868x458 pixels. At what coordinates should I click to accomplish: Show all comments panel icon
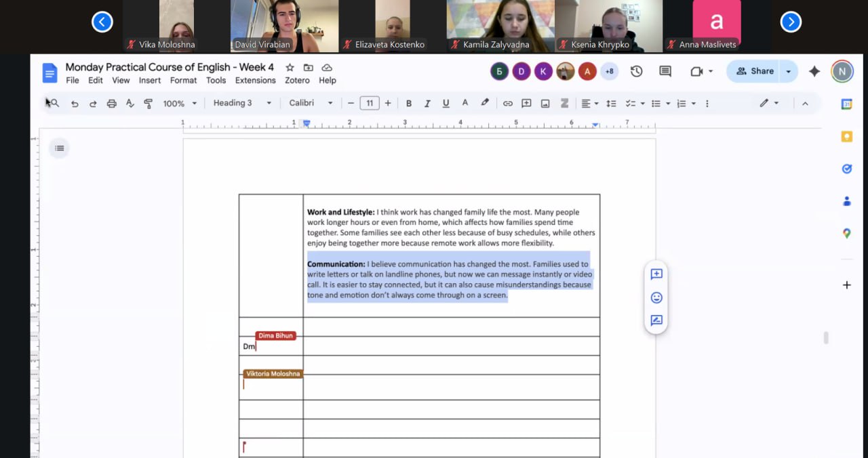pos(665,71)
